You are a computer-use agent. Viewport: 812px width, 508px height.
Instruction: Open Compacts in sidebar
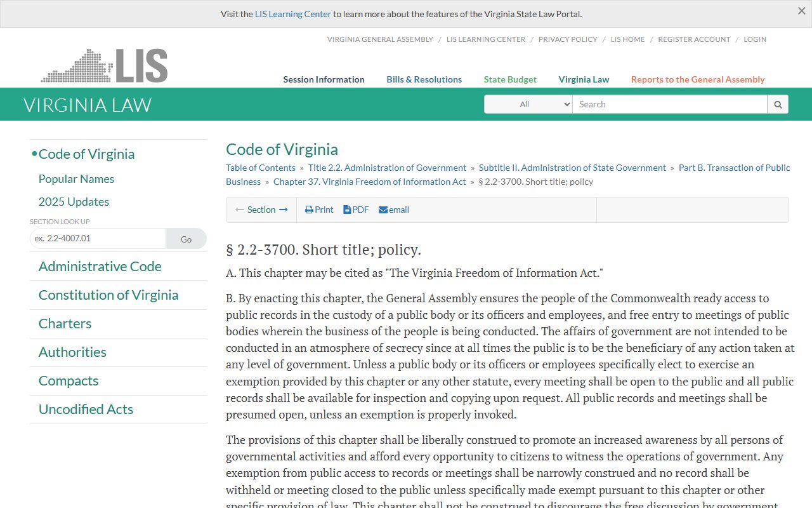69,380
